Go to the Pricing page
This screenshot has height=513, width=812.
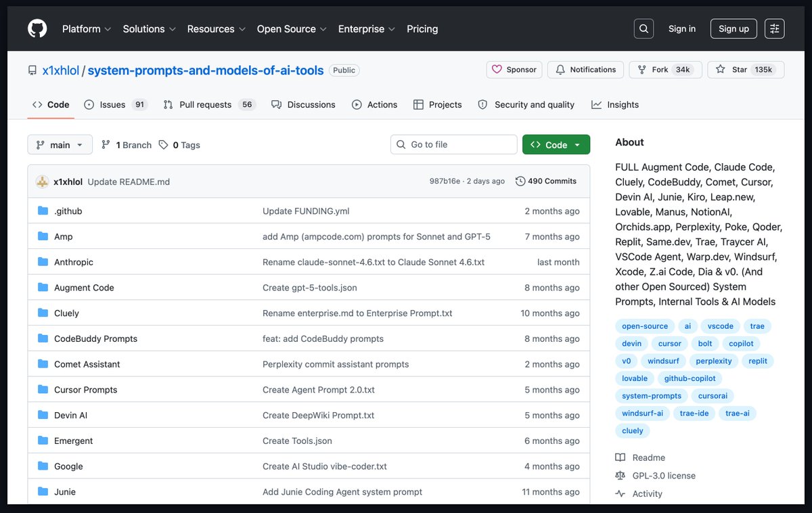click(422, 29)
